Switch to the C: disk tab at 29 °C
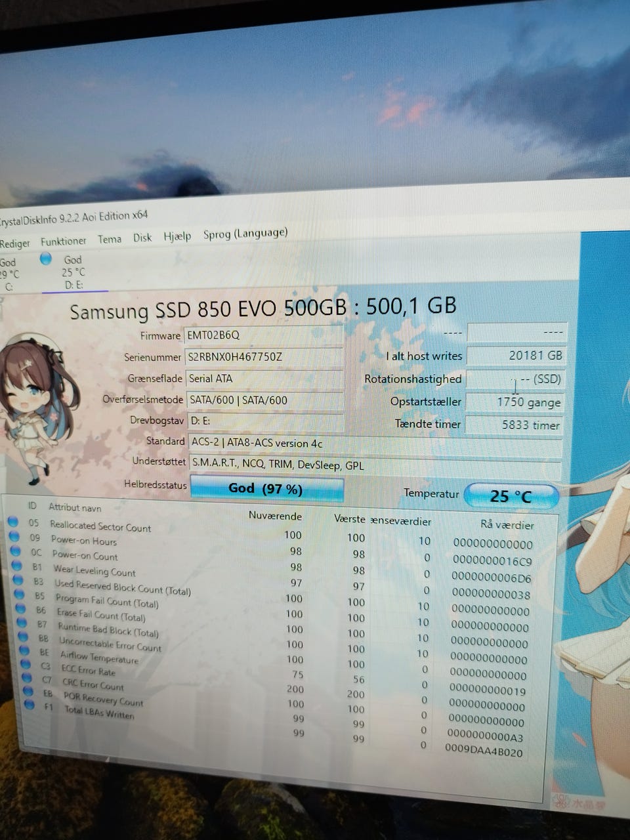Screen dimensions: 630x840 tap(9, 274)
